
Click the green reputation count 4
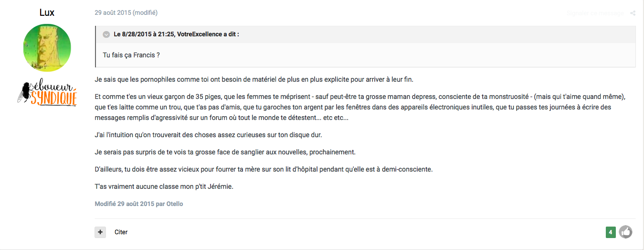(x=611, y=233)
